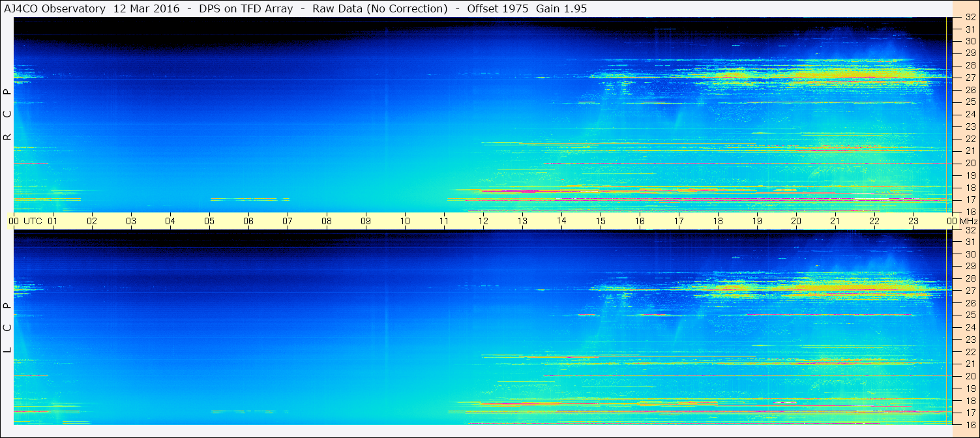This screenshot has width=980, height=438.
Task: Select hour 13 on the UTC time axis
Action: (x=522, y=221)
